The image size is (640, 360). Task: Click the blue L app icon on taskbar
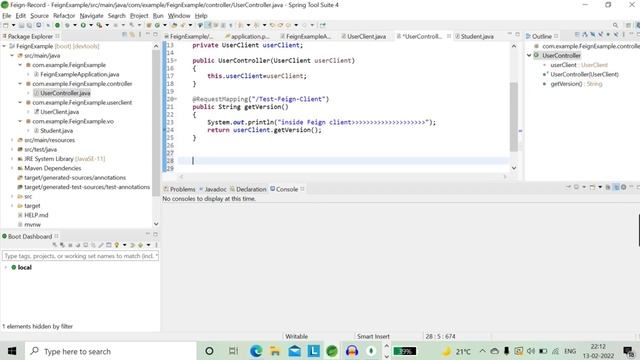pos(313,351)
